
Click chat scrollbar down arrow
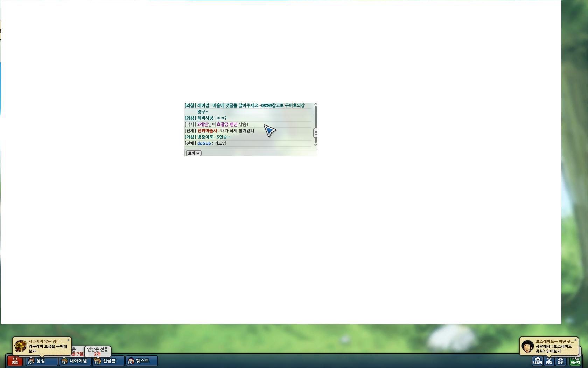316,145
